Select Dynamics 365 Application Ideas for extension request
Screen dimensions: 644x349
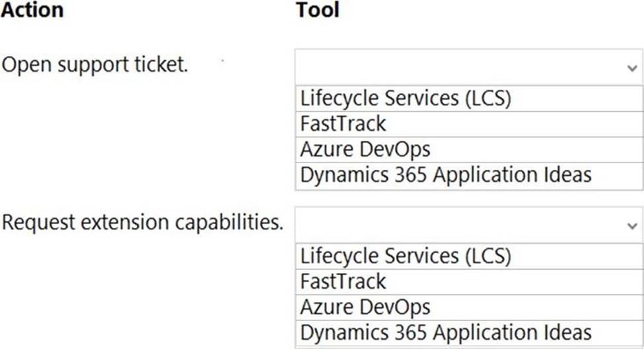[468, 334]
